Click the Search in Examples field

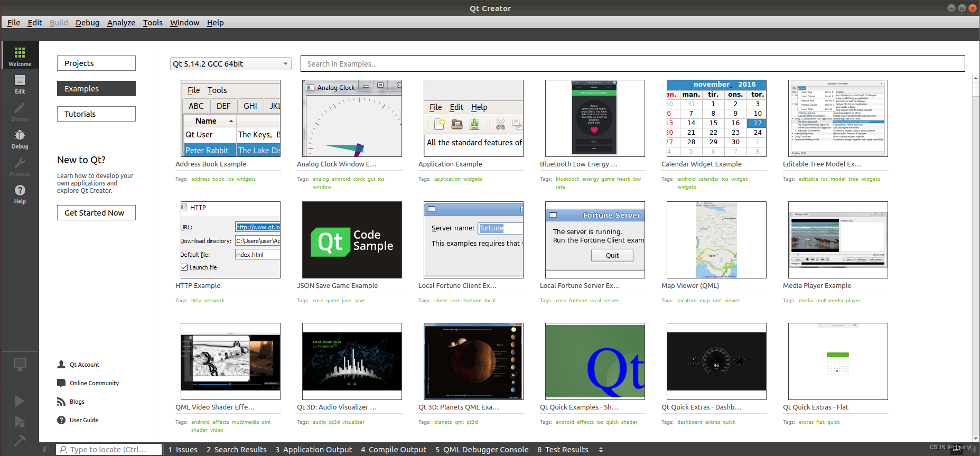tap(632, 63)
